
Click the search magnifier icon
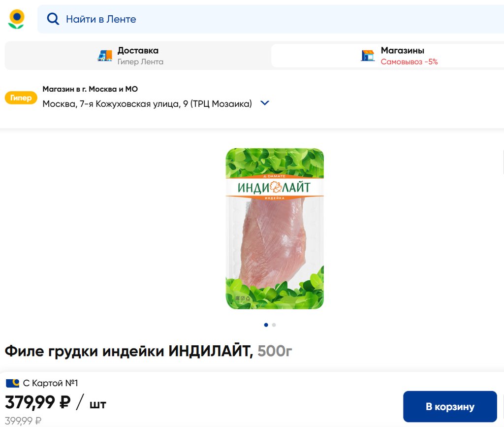point(53,19)
